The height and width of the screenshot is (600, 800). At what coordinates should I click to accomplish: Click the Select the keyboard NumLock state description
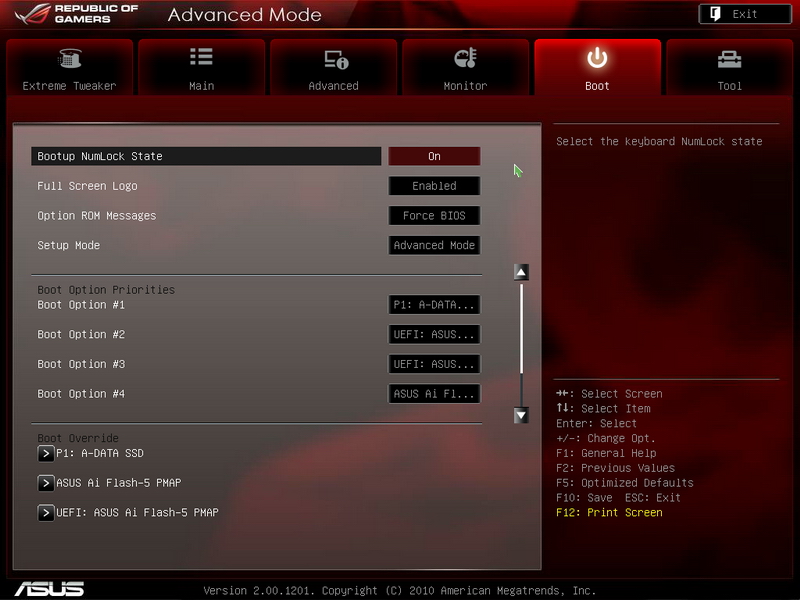659,141
